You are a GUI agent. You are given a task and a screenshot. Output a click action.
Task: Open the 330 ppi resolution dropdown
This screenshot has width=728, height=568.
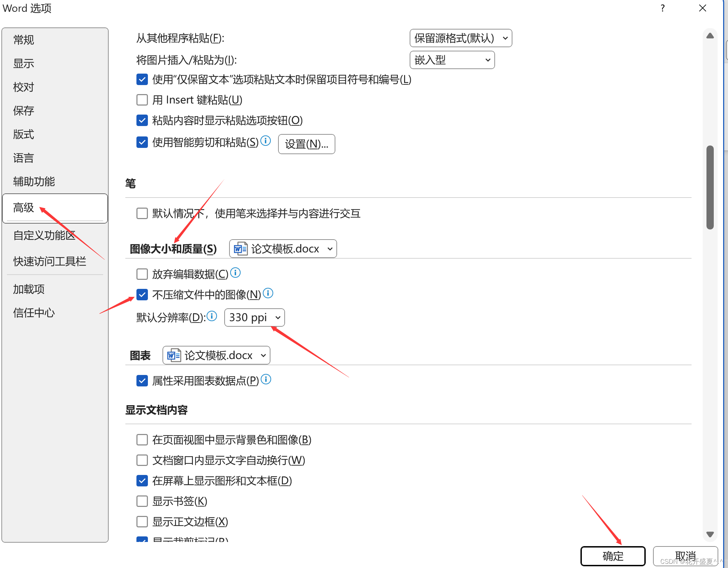pyautogui.click(x=254, y=317)
